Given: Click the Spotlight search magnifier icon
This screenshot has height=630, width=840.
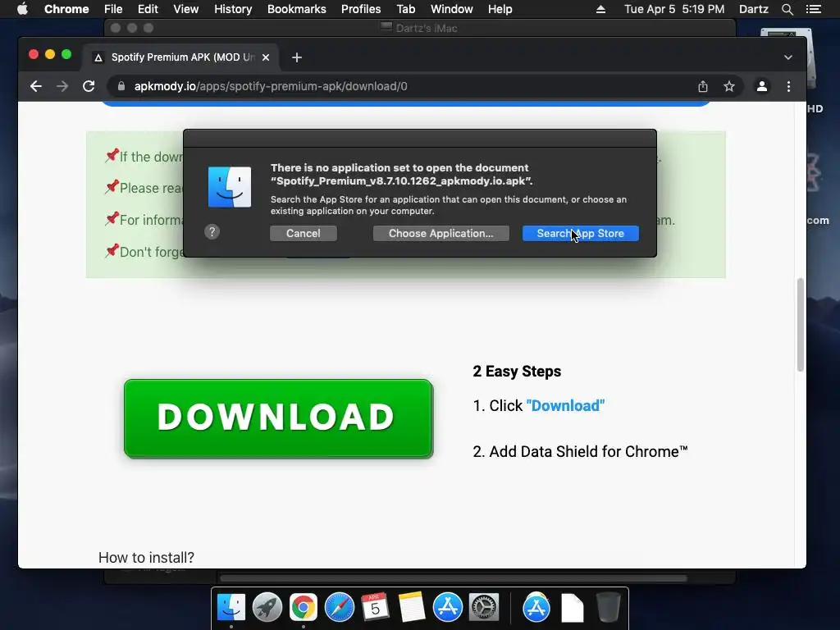Looking at the screenshot, I should 787,9.
